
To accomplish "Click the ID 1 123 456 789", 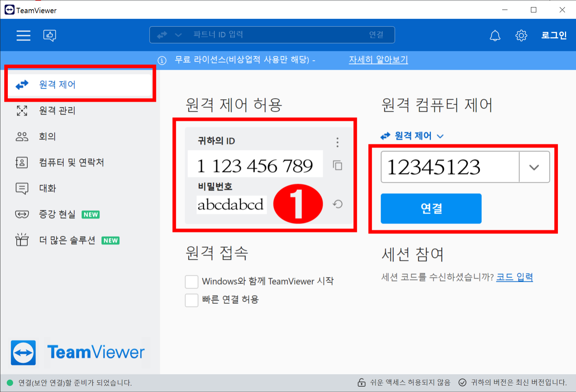I will tap(255, 165).
